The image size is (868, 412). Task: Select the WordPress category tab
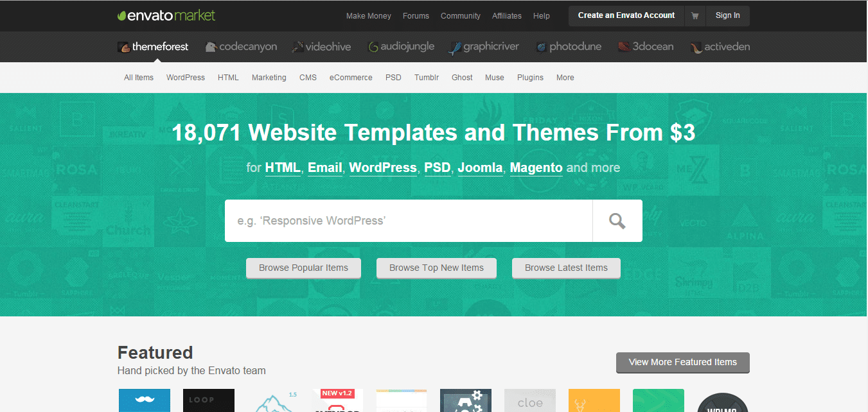click(186, 78)
